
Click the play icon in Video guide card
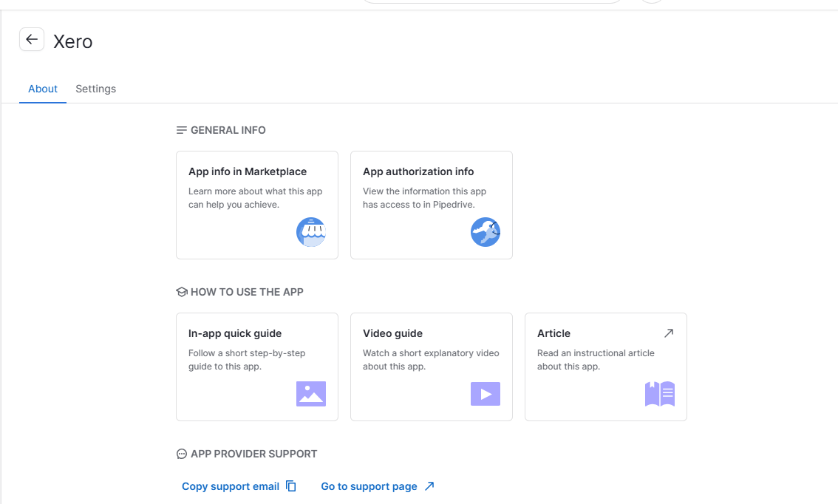tap(486, 394)
